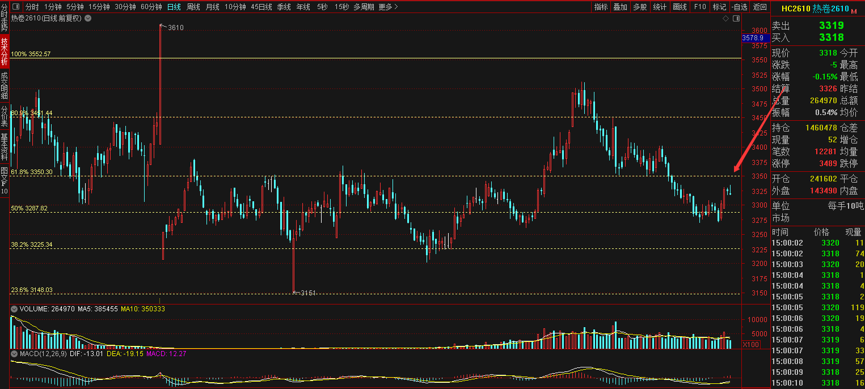The image size is (865, 389).
Task: Switch to the 年线 yearly chart
Action: click(303, 7)
